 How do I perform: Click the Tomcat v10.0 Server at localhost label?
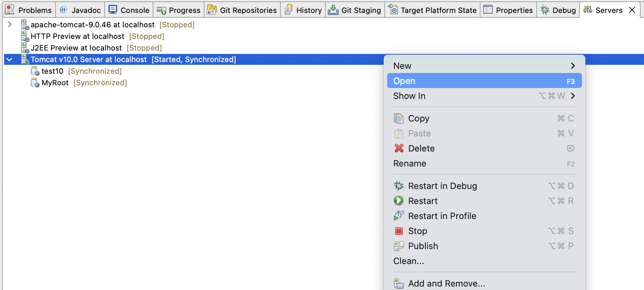89,59
